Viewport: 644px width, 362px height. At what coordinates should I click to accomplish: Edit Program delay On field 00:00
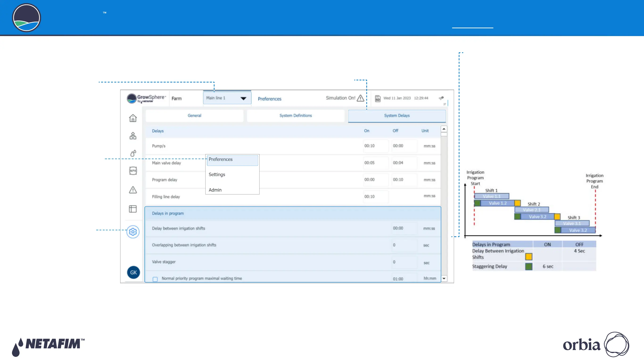(376, 180)
